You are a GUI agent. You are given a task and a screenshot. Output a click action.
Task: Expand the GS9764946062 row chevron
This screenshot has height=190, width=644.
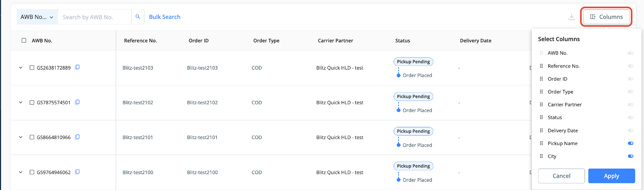click(21, 172)
